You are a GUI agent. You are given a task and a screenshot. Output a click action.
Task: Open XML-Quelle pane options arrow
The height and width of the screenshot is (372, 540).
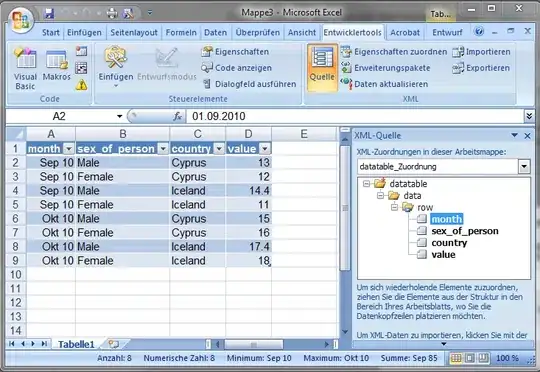pos(514,135)
